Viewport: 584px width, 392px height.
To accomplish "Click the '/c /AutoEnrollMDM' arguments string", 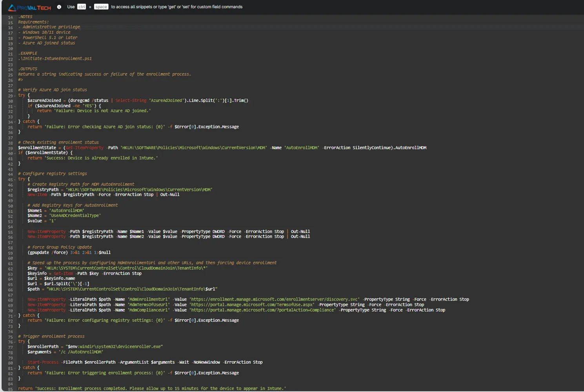I will [81, 352].
